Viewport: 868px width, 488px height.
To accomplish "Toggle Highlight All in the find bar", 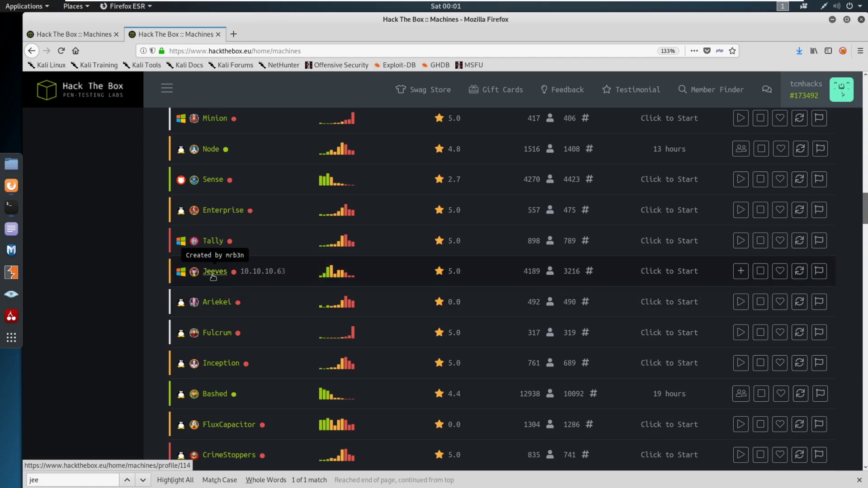I will pos(175,480).
